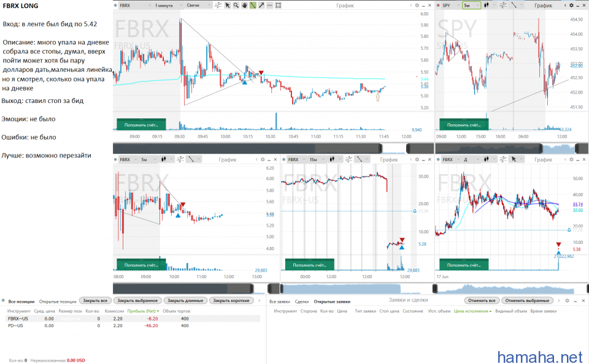
Task: Open settings gear of the FBRX 5м chart
Action: [x=263, y=159]
